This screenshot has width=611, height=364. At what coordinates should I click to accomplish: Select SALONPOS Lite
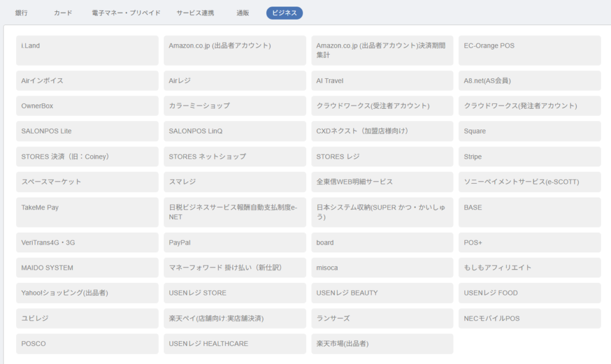87,131
